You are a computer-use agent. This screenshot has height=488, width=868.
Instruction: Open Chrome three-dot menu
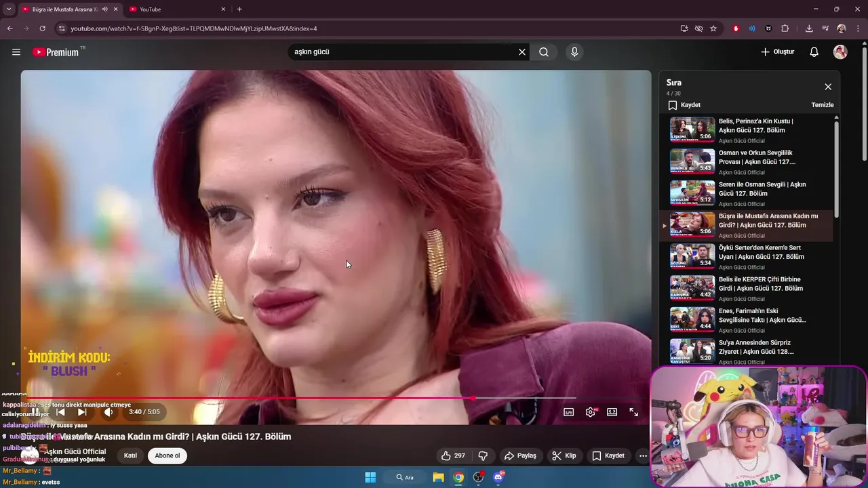coord(858,28)
